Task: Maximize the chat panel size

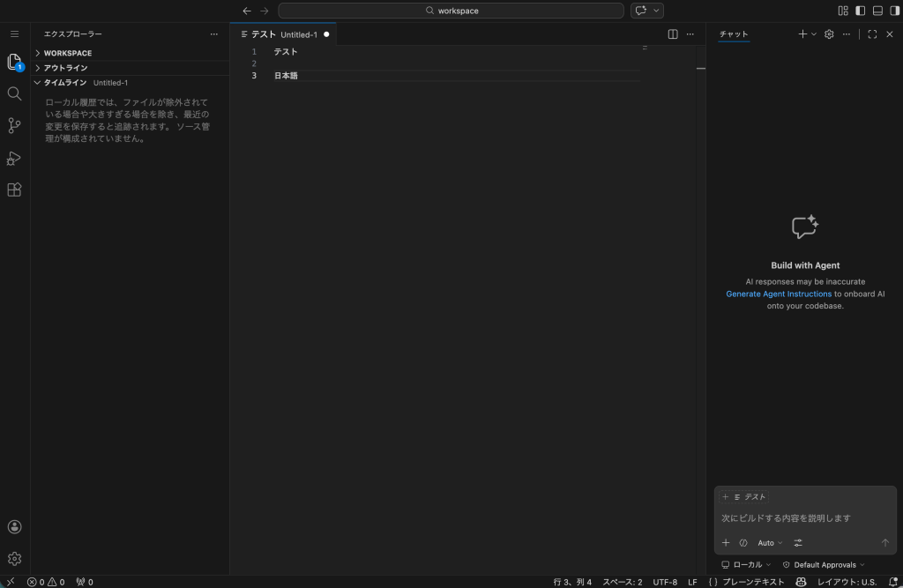Action: click(x=872, y=34)
